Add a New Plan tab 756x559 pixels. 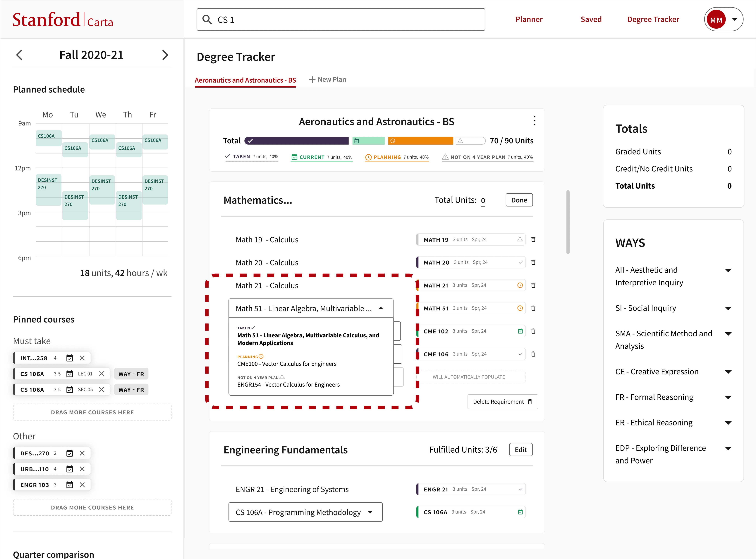(327, 79)
